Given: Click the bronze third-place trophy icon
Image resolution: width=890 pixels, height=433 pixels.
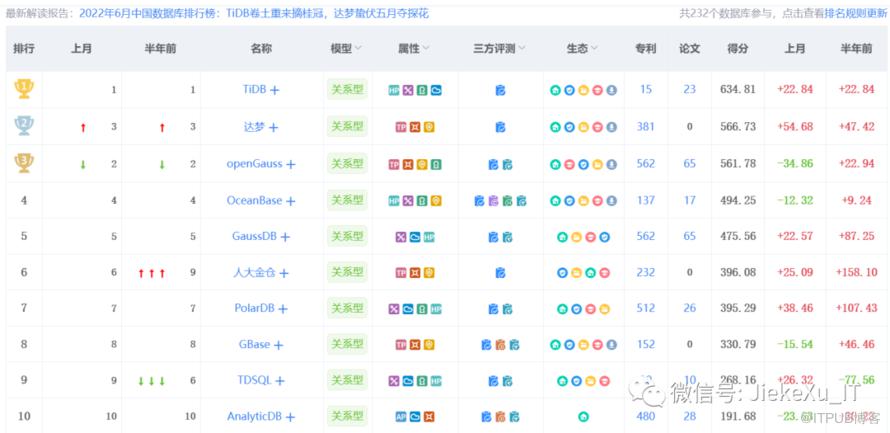Looking at the screenshot, I should [x=24, y=163].
